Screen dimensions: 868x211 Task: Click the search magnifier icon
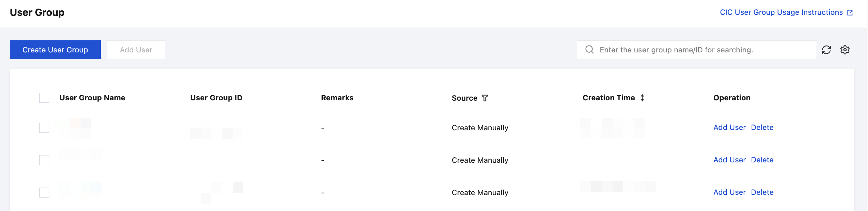click(x=590, y=50)
